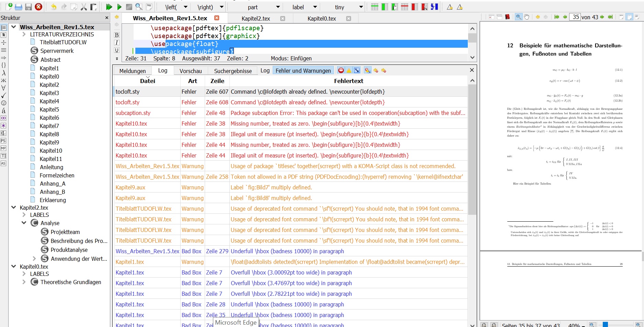The image size is (644, 327).
Task: Select the Log tab in the messages panel
Action: [x=163, y=70]
